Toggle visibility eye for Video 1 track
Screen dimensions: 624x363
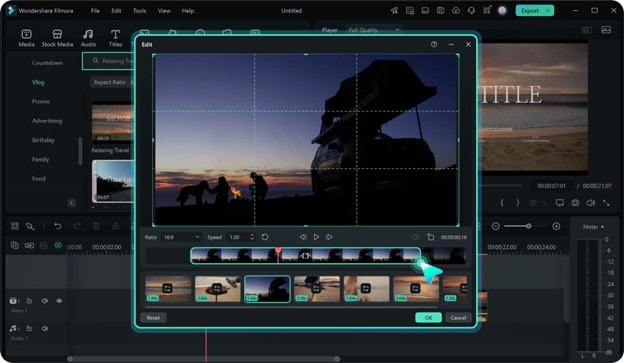coord(59,301)
